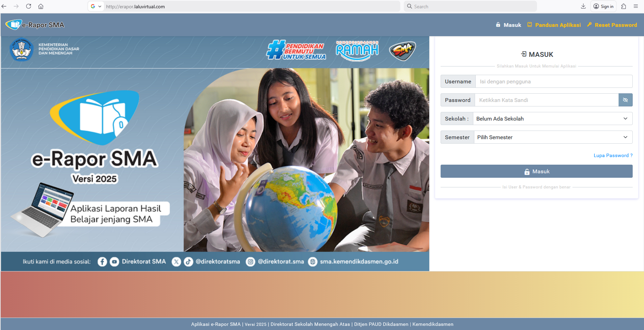Open the Pilih Semester dropdown
The image size is (644, 330).
(x=553, y=137)
